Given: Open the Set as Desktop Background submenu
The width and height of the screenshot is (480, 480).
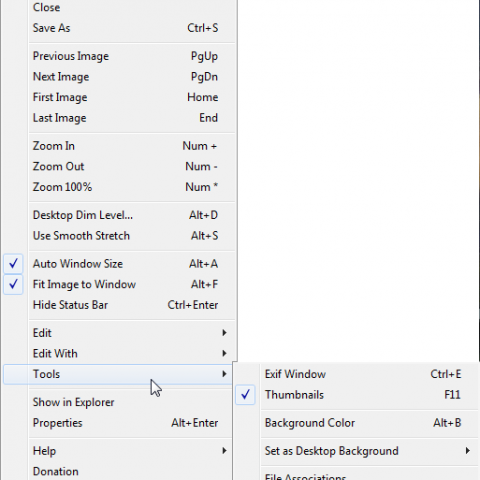Looking at the screenshot, I should click(357, 451).
